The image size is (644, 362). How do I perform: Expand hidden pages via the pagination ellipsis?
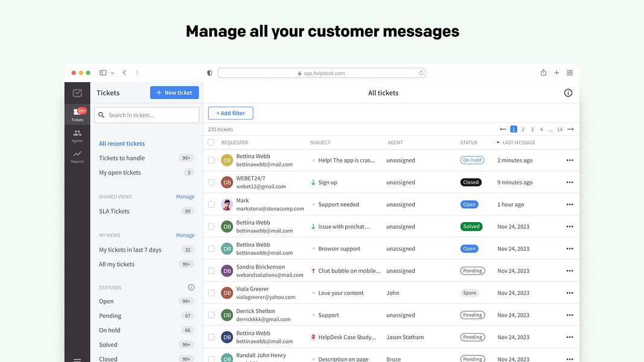(x=550, y=129)
